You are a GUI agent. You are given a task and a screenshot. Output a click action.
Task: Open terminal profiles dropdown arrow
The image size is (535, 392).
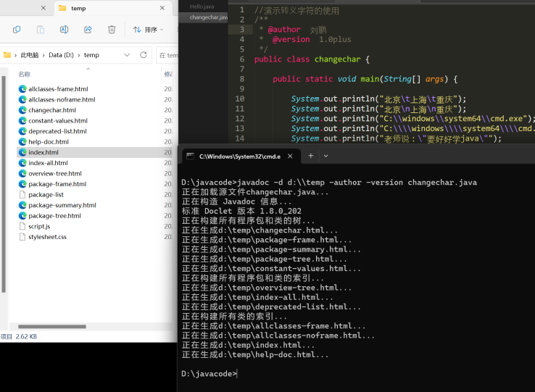[326, 156]
